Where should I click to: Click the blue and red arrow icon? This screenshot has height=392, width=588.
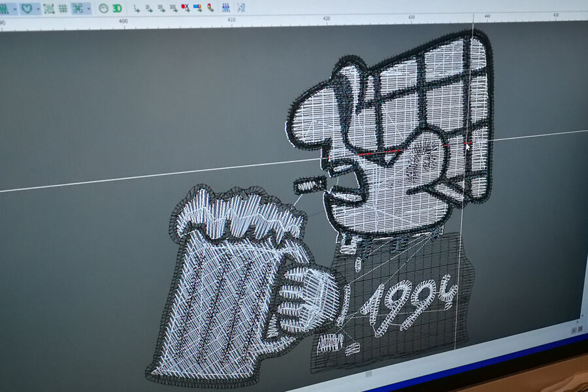[x=197, y=8]
